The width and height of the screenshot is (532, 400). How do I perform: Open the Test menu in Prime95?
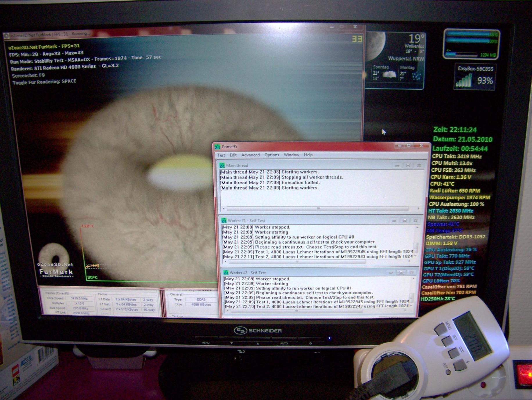[x=221, y=155]
